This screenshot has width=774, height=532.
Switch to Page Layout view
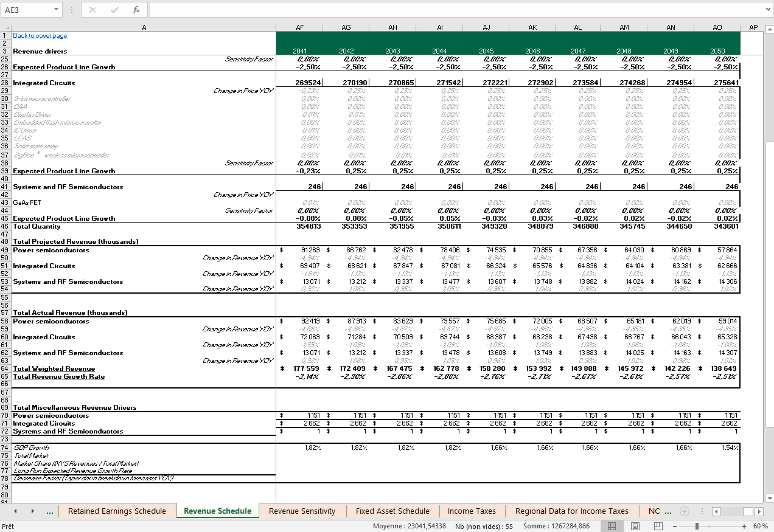[635, 527]
